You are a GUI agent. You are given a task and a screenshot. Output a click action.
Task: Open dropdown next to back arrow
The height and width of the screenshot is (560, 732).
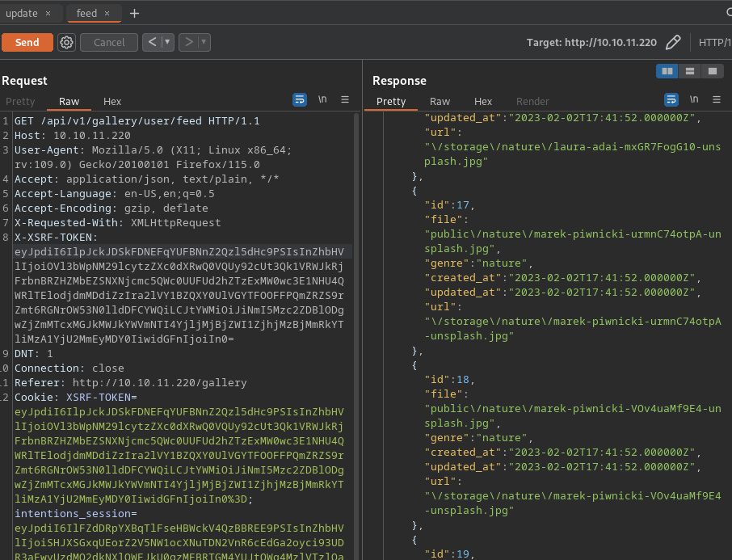[x=168, y=42]
